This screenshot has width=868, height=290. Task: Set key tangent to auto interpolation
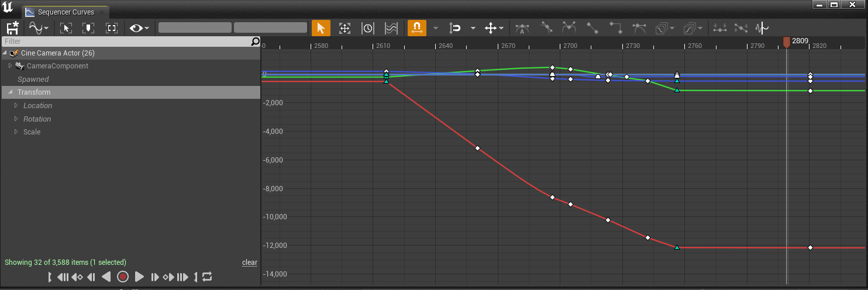[522, 27]
